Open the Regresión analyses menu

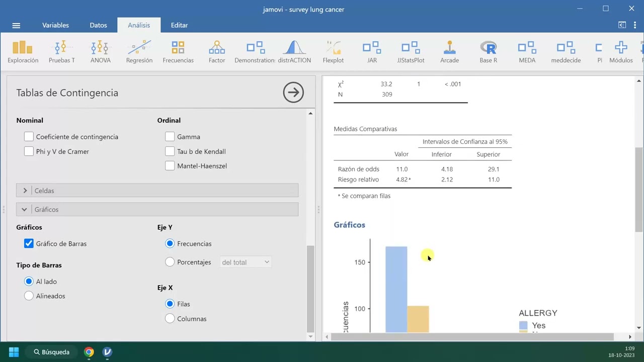coord(139,52)
